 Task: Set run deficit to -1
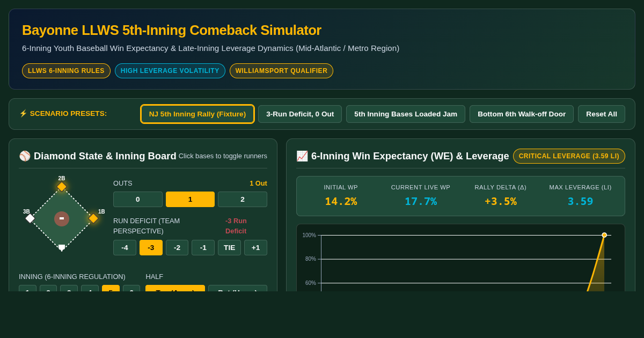point(203,248)
